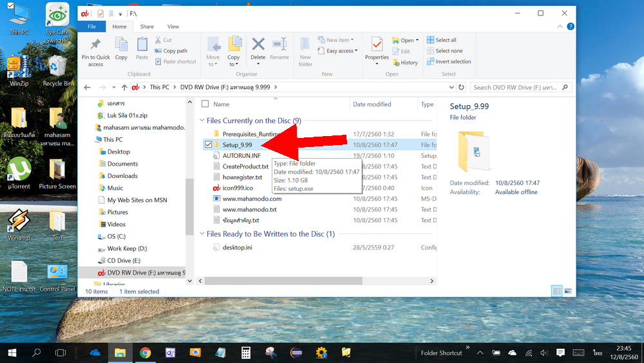Uncheck the Setup_9.99 item checkbox
This screenshot has width=644, height=363.
(208, 144)
